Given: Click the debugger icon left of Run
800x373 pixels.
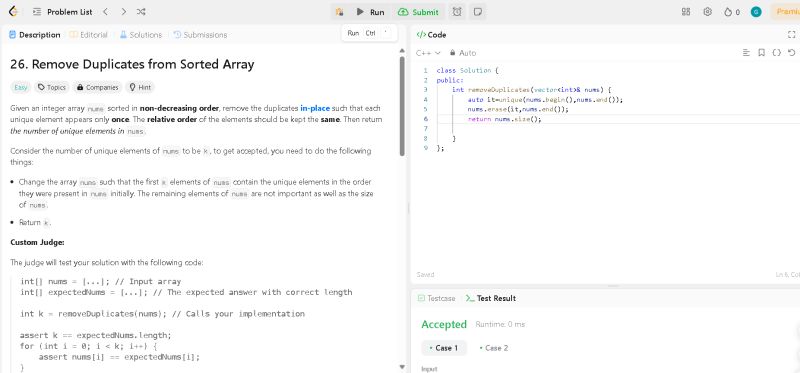Looking at the screenshot, I should (339, 12).
